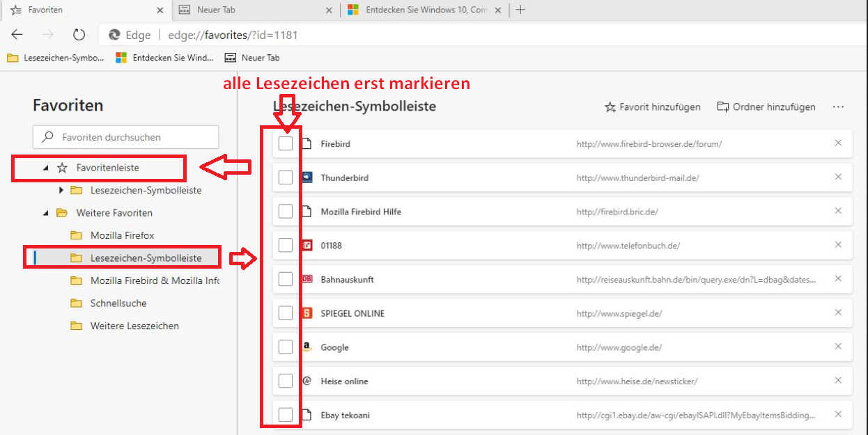
Task: Check the SPIEGEL ONLINE checkbox
Action: pyautogui.click(x=285, y=313)
